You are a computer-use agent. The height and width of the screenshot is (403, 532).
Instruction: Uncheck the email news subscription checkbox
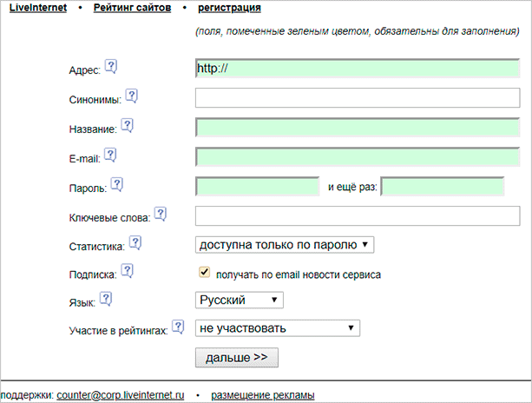[205, 273]
